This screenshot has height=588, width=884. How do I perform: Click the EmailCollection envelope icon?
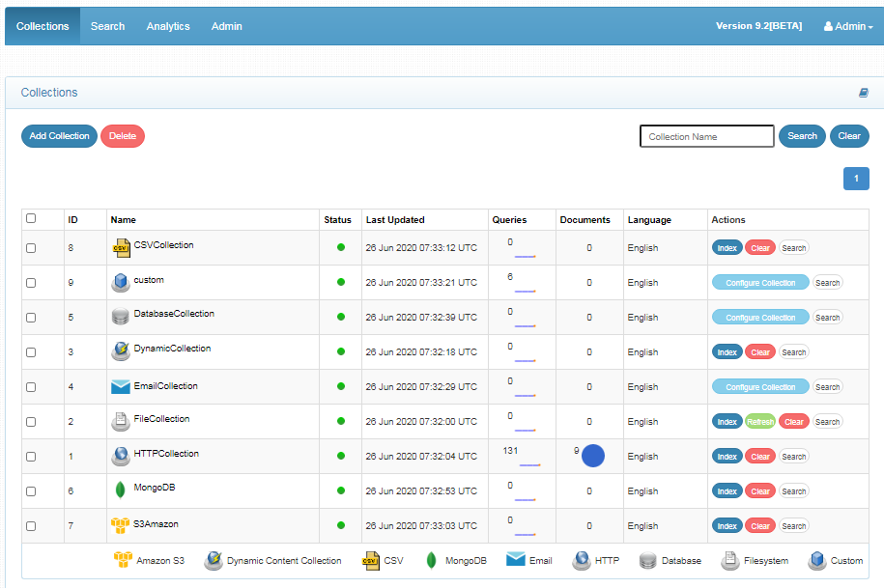click(120, 387)
